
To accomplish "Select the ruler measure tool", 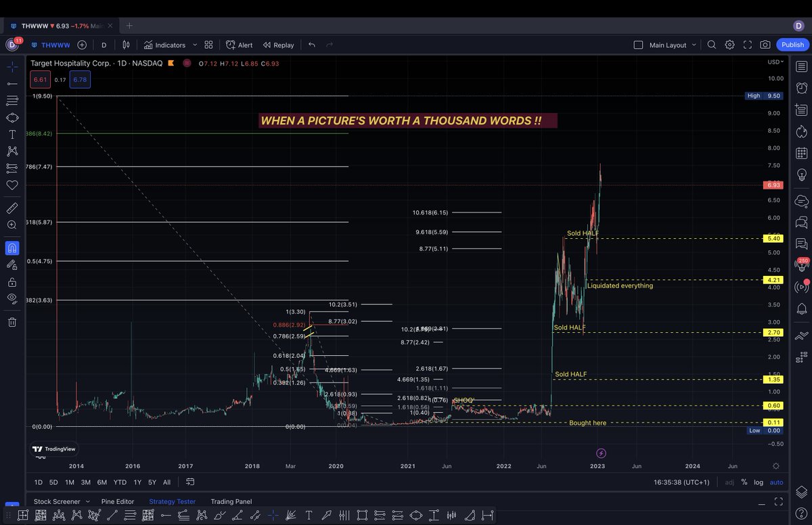I will tap(12, 208).
